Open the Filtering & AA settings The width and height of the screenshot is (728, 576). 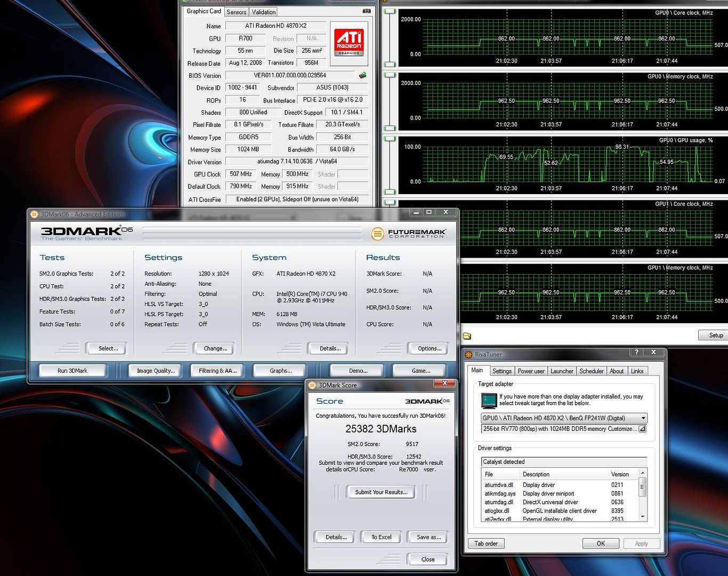coord(217,371)
